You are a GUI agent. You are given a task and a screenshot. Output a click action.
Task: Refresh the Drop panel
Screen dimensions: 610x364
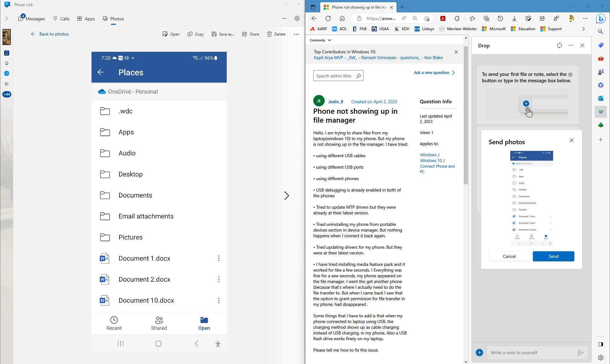pyautogui.click(x=559, y=45)
